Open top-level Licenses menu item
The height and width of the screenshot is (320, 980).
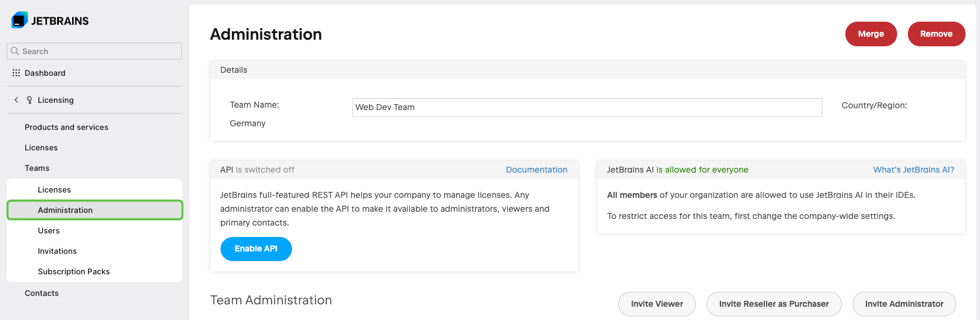[41, 147]
